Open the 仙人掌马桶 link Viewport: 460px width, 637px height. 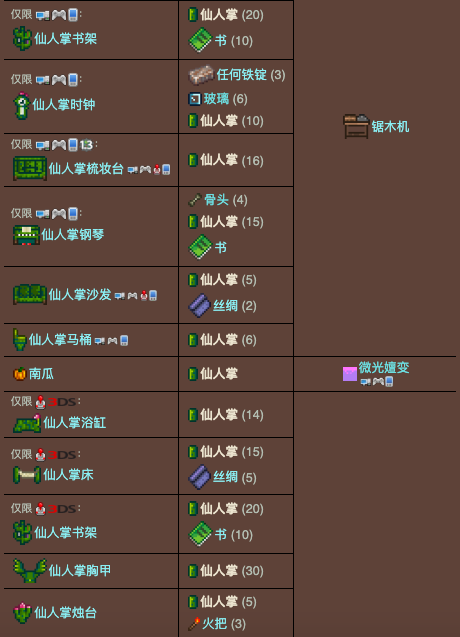(x=60, y=340)
